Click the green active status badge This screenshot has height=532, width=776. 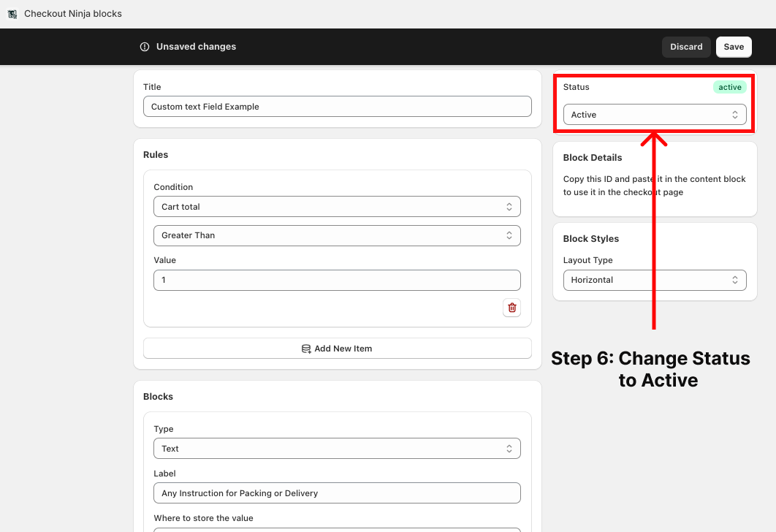(x=729, y=87)
